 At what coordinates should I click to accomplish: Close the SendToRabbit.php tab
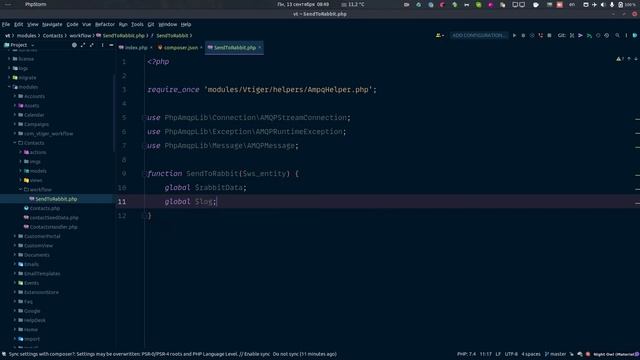coord(260,48)
